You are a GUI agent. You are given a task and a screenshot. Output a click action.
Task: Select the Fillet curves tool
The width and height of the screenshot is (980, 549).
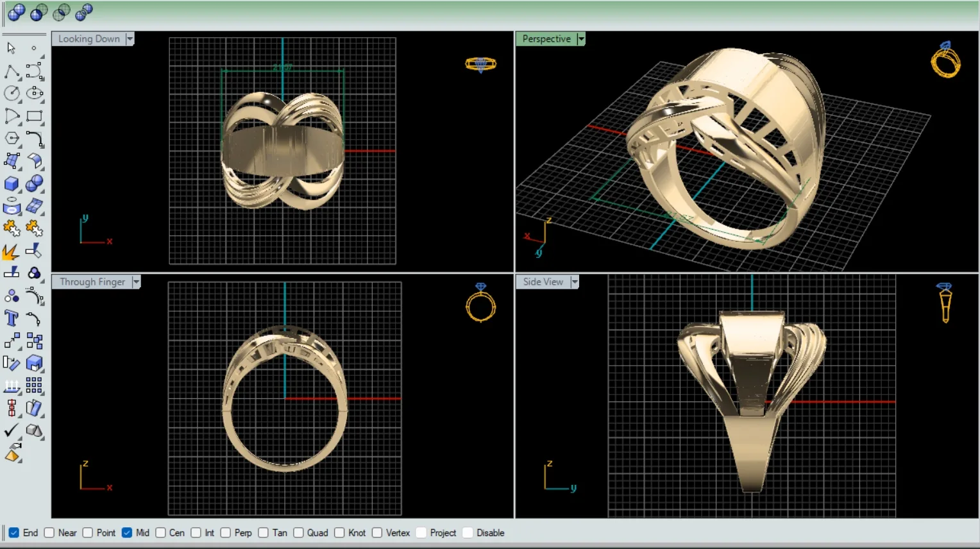click(35, 139)
